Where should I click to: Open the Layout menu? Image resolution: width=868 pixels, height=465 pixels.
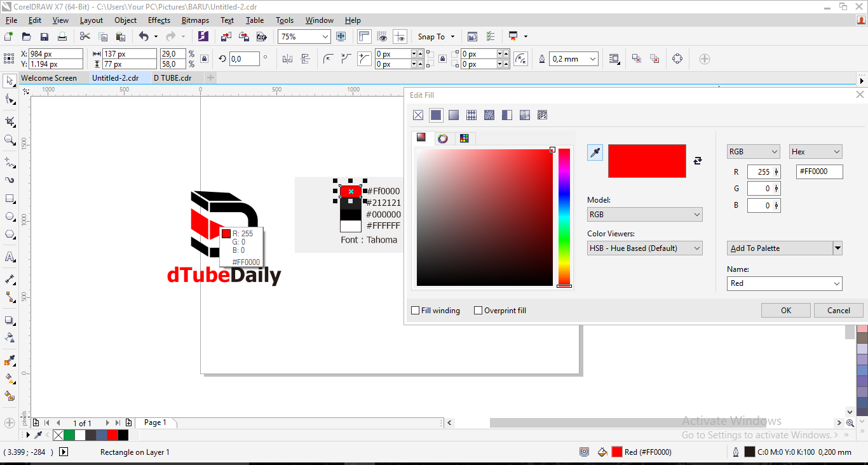pyautogui.click(x=92, y=20)
